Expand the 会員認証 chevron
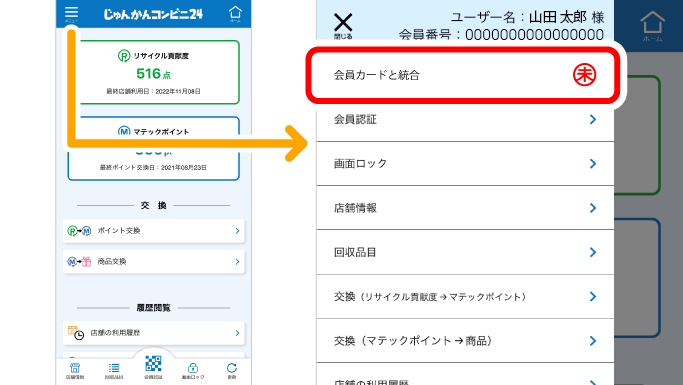 593,119
